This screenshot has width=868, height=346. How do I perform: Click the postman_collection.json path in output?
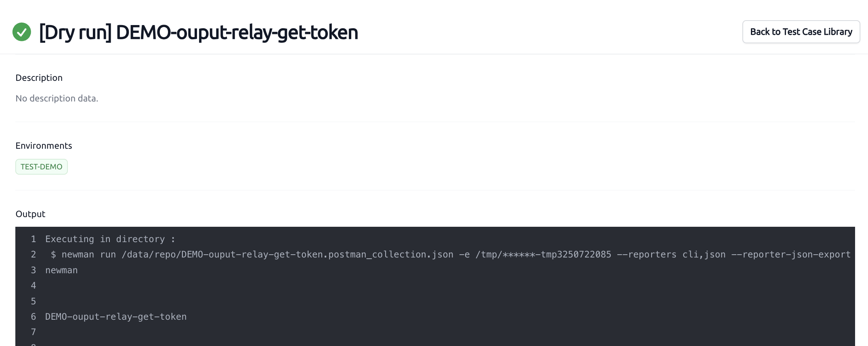click(x=287, y=254)
